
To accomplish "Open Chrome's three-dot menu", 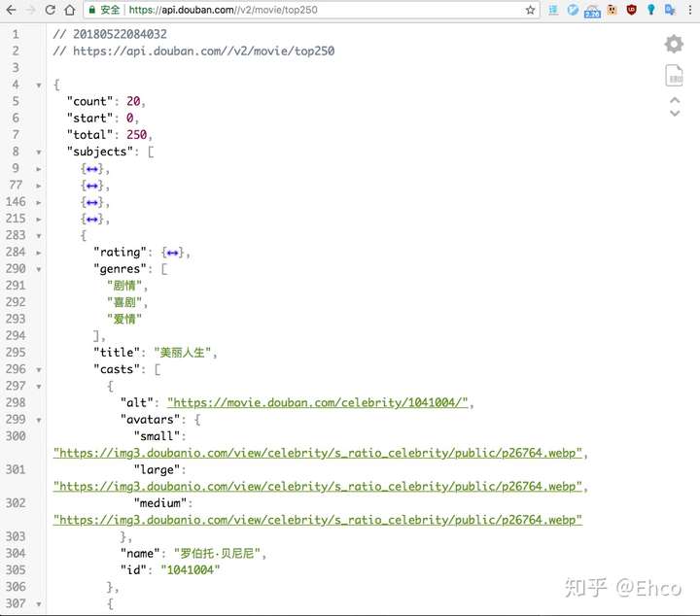I will click(x=689, y=10).
